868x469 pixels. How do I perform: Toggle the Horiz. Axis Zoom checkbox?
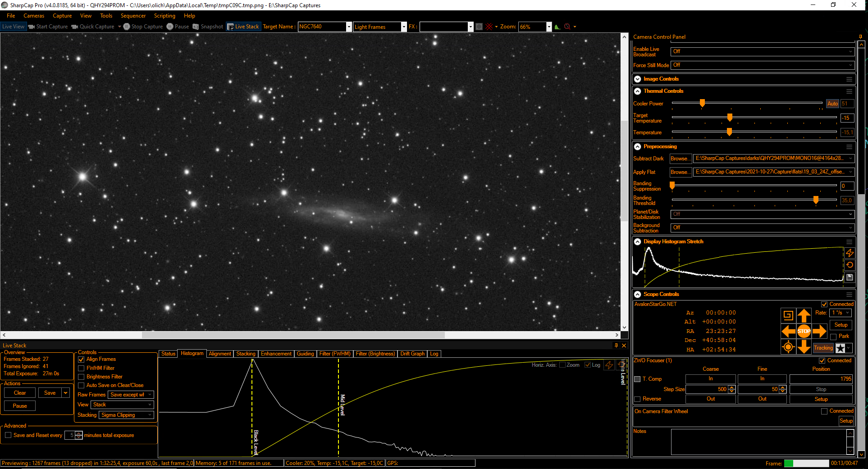coord(562,365)
